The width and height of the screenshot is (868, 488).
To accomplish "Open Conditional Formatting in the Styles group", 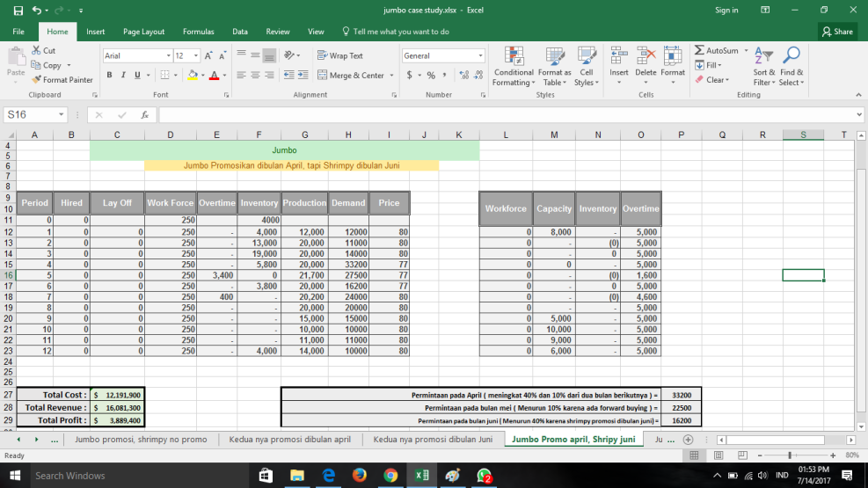I will [x=513, y=66].
